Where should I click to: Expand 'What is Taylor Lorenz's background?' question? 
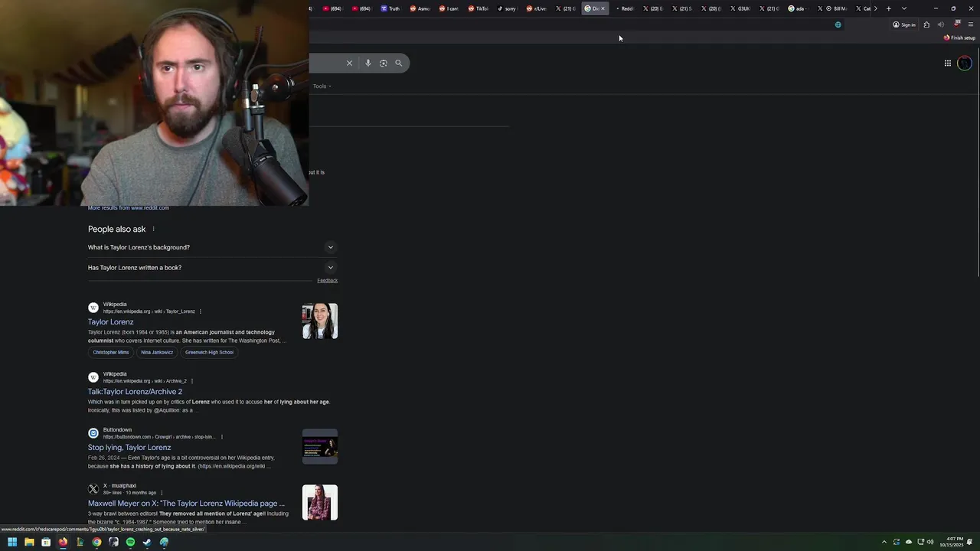(211, 247)
